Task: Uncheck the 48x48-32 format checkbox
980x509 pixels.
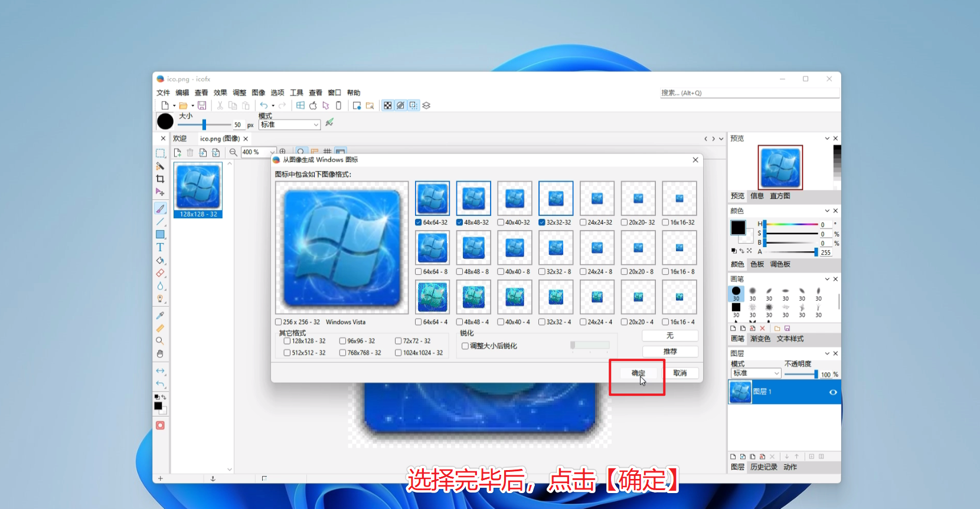Action: (459, 222)
